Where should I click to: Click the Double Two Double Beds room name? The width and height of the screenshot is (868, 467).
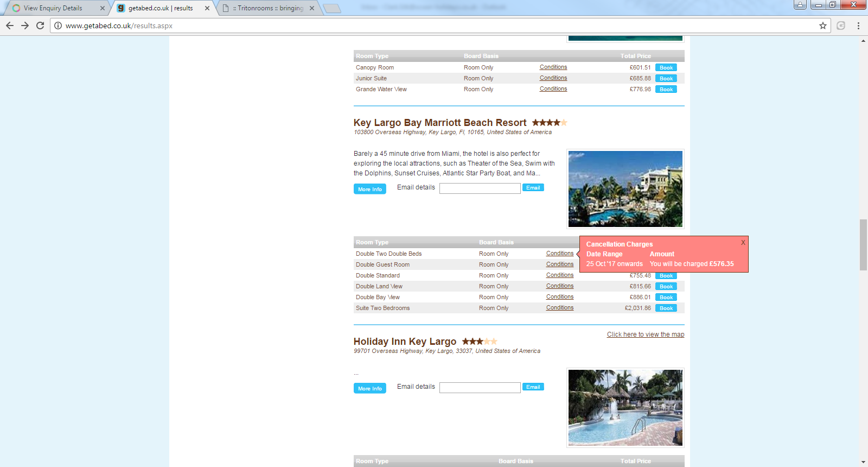pos(389,254)
